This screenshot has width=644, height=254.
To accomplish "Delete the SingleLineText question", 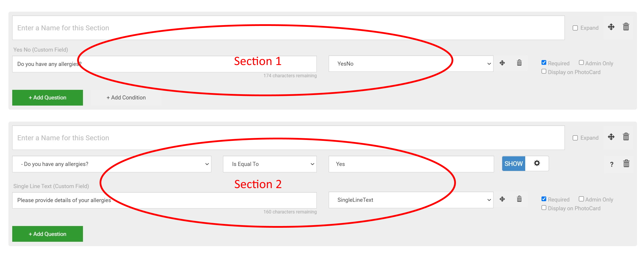I will pos(519,199).
